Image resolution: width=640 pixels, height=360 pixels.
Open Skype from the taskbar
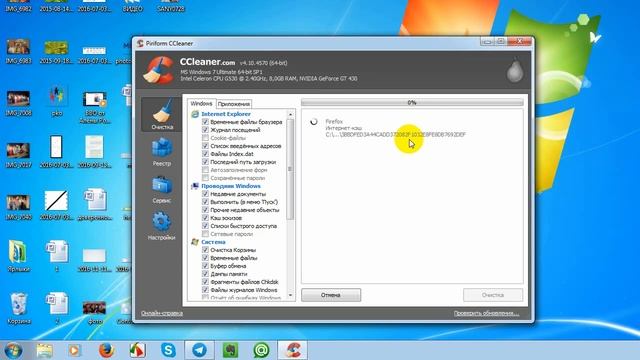coord(168,350)
